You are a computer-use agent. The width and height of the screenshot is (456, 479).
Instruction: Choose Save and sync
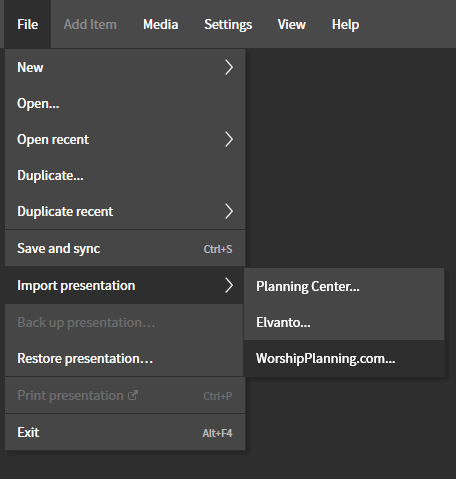[125, 248]
